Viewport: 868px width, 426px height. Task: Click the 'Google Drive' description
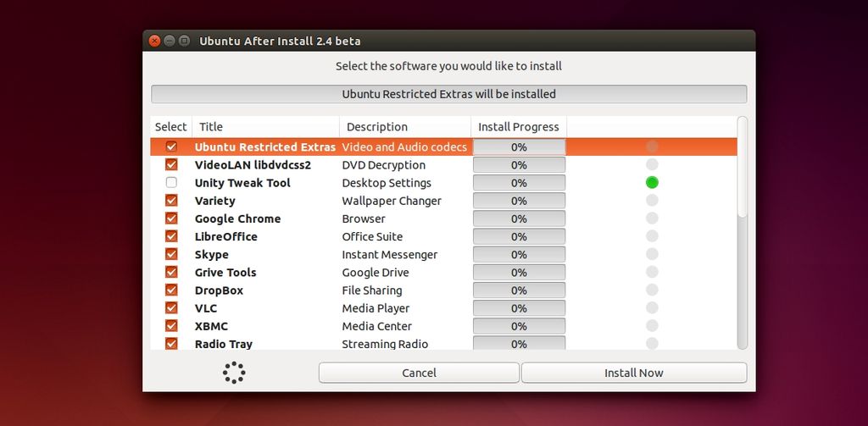point(376,272)
